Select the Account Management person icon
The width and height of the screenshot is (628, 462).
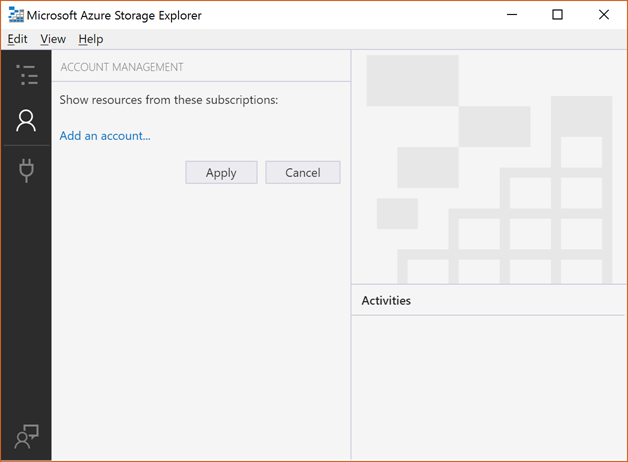click(26, 121)
